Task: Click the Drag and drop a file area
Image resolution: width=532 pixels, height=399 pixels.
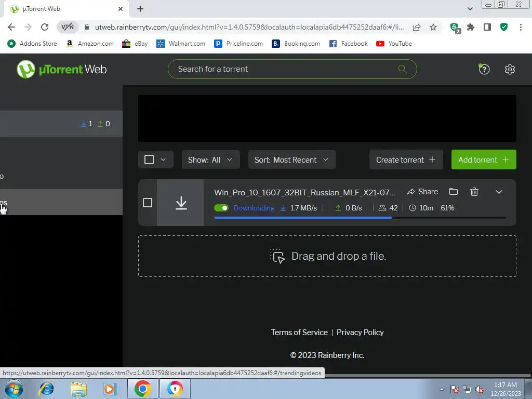Action: [x=327, y=256]
